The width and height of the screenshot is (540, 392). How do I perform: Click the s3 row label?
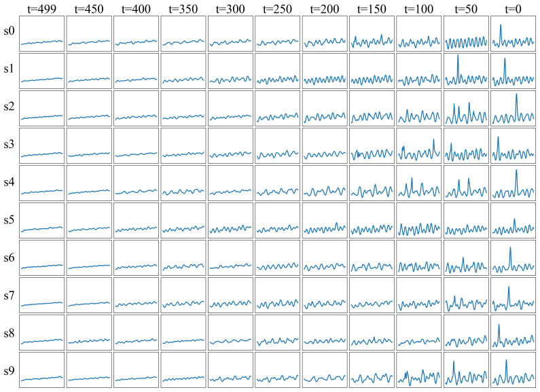tap(10, 144)
